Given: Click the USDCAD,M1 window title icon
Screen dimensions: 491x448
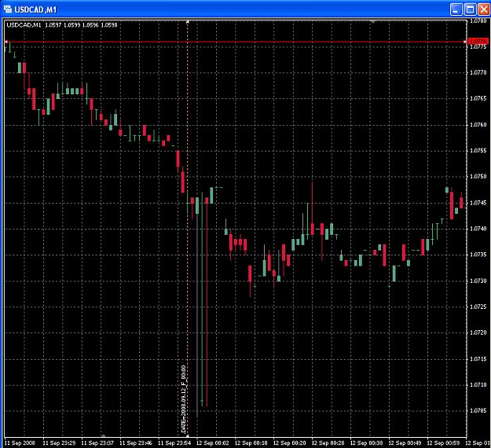Looking at the screenshot, I should click(8, 9).
